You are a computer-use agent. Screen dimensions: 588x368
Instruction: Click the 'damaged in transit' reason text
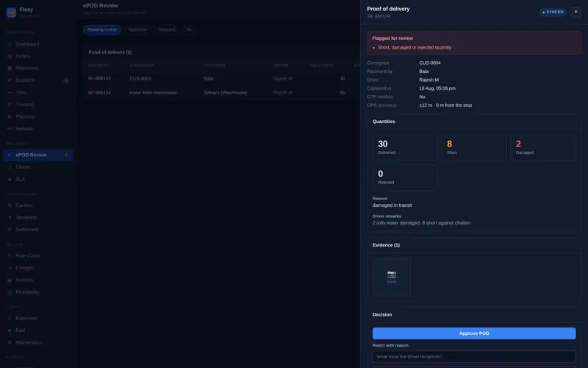tap(392, 205)
